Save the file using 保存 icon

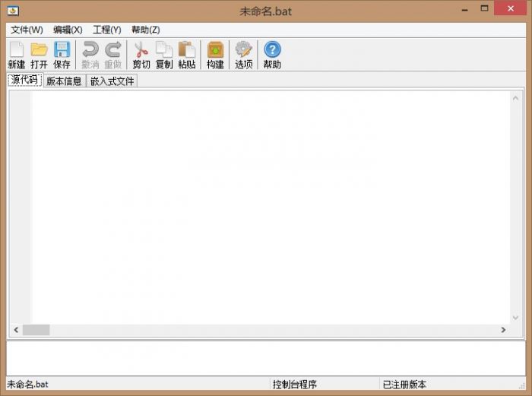tap(62, 55)
